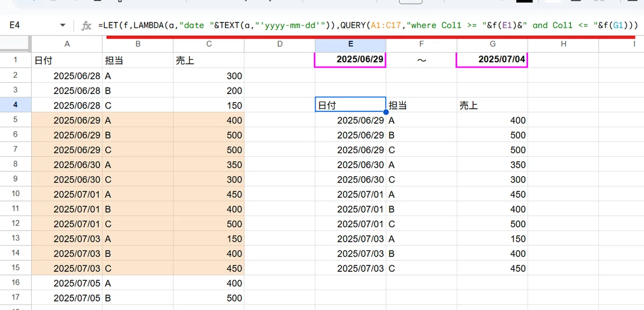This screenshot has height=310, width=644.
Task: Select column C header
Action: point(209,44)
